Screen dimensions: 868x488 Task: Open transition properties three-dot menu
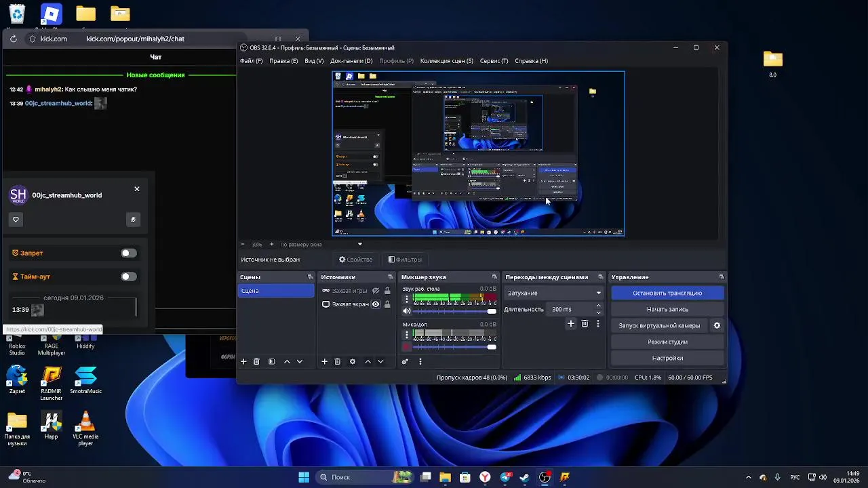(x=597, y=324)
